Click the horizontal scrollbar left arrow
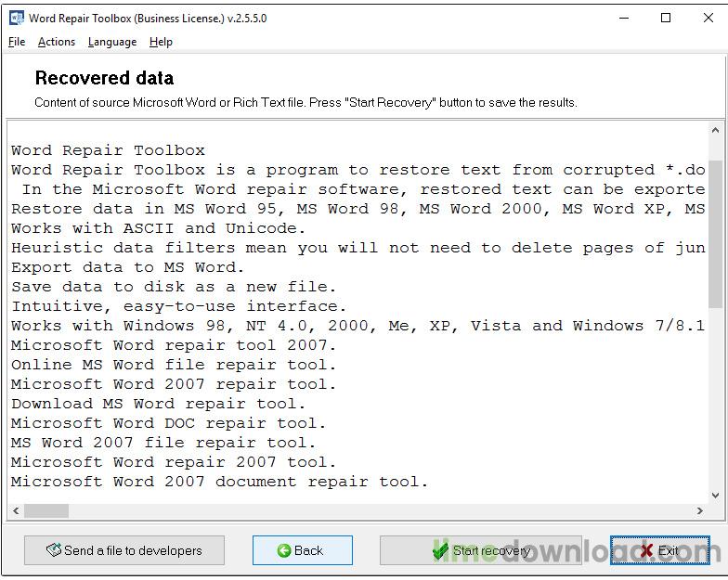Screen dimensions: 728x580 16,510
